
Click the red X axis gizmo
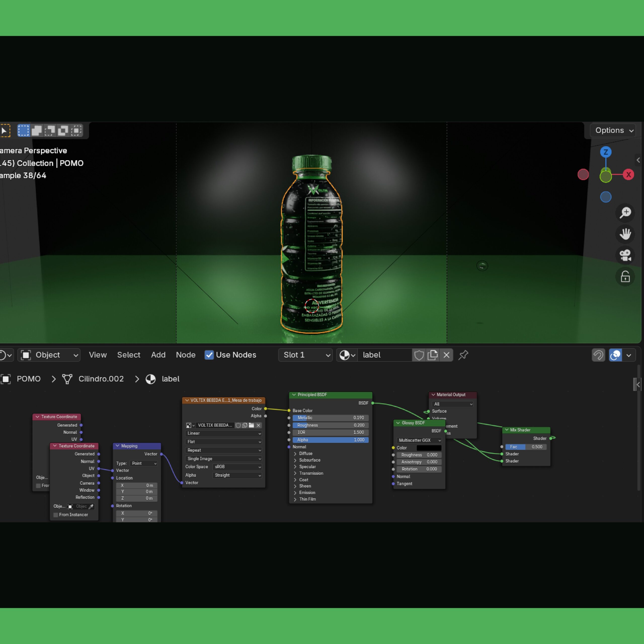[x=628, y=174]
